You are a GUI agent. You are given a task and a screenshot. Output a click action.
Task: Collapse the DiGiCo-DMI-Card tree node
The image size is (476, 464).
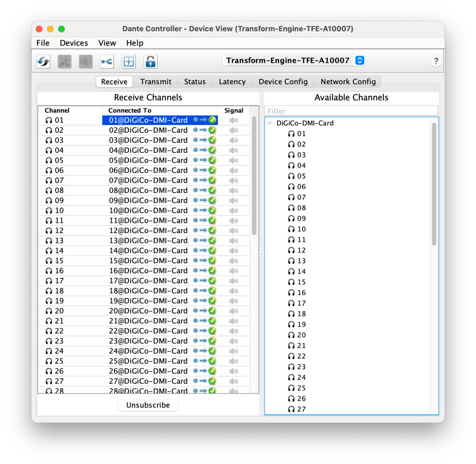[x=270, y=123]
